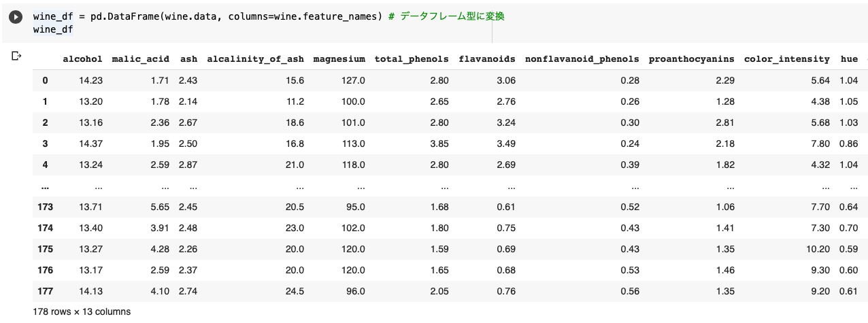
Task: Click the color_intensity value 10.20
Action: pos(818,249)
